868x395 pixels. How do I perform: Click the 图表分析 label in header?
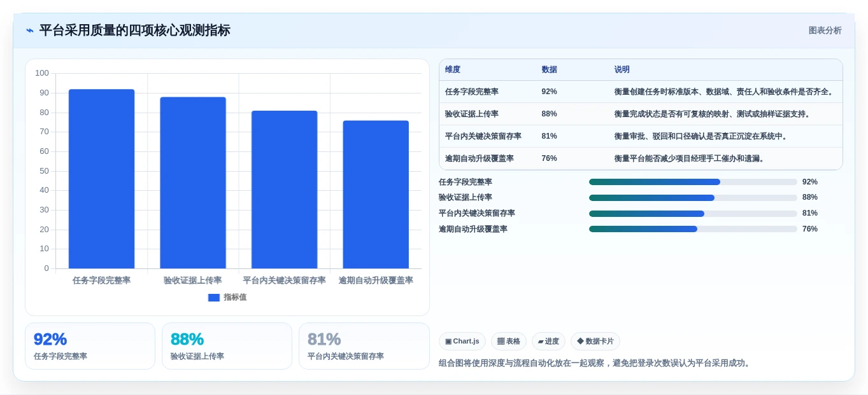825,31
